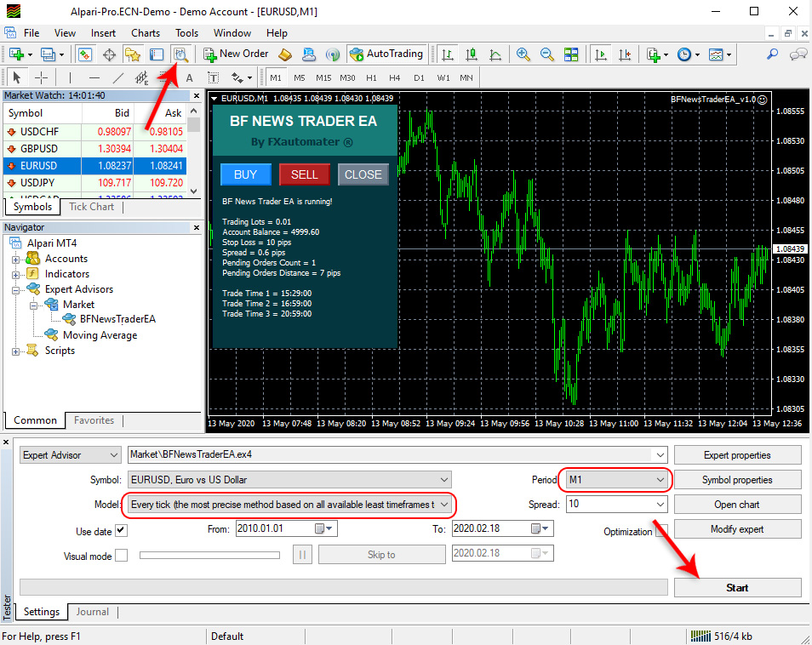Image resolution: width=812 pixels, height=645 pixels.
Task: Select the equidistant channel tool
Action: pyautogui.click(x=141, y=78)
